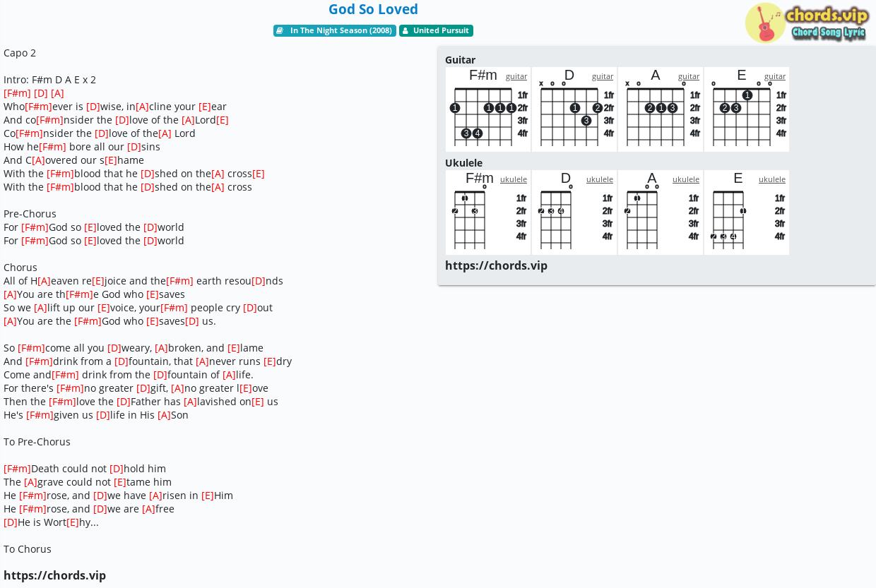View the E guitar chord diagram
876x588 pixels.
point(747,109)
